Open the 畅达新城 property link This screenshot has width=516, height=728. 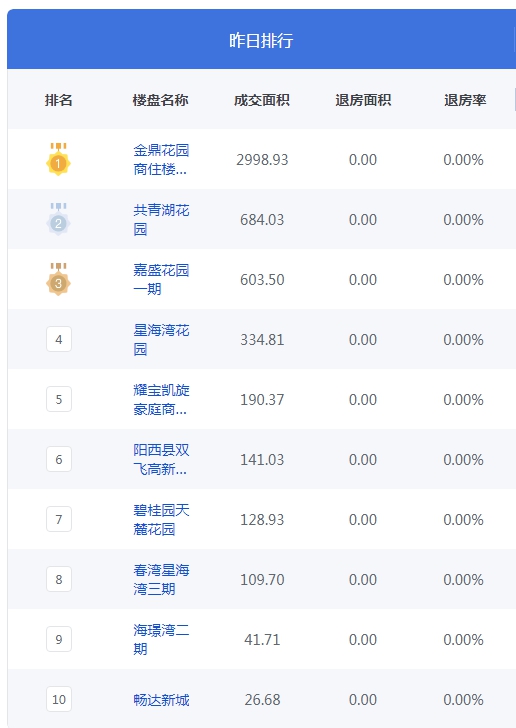click(161, 700)
